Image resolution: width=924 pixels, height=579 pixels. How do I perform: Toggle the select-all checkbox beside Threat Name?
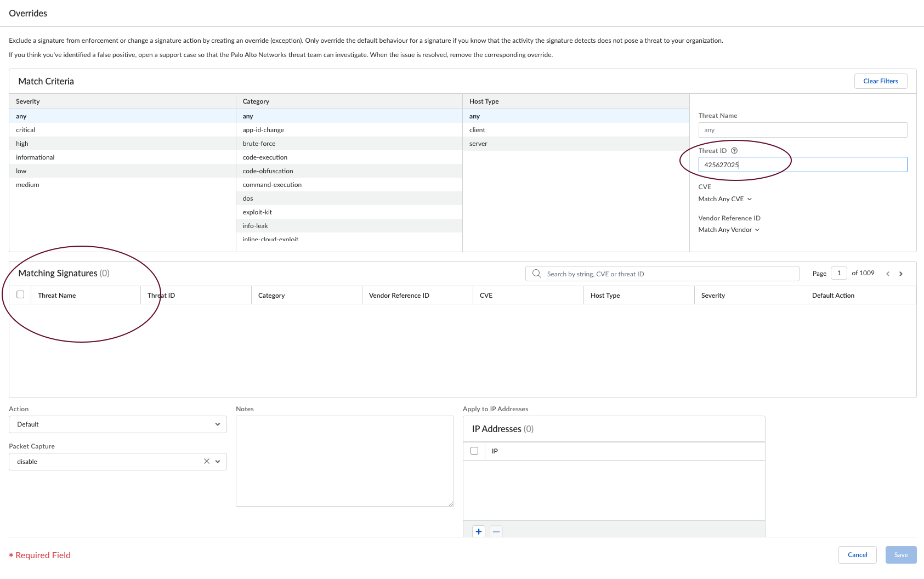click(x=20, y=294)
